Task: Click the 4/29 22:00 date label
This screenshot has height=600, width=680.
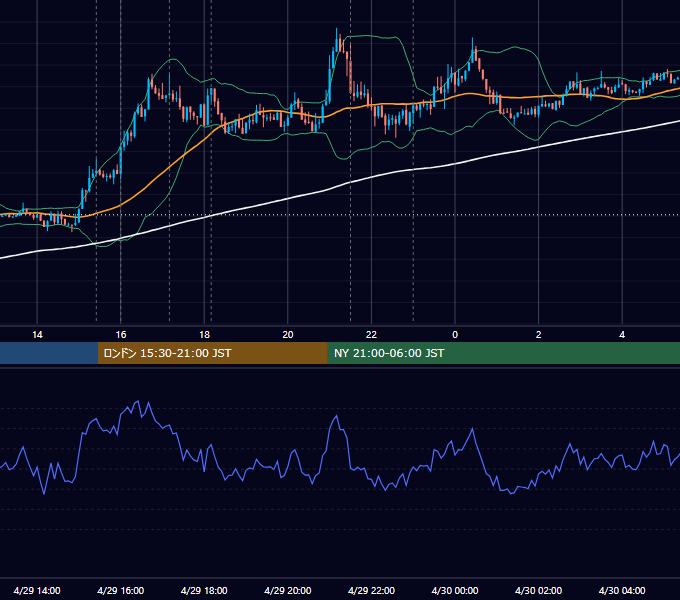Action: [x=371, y=590]
